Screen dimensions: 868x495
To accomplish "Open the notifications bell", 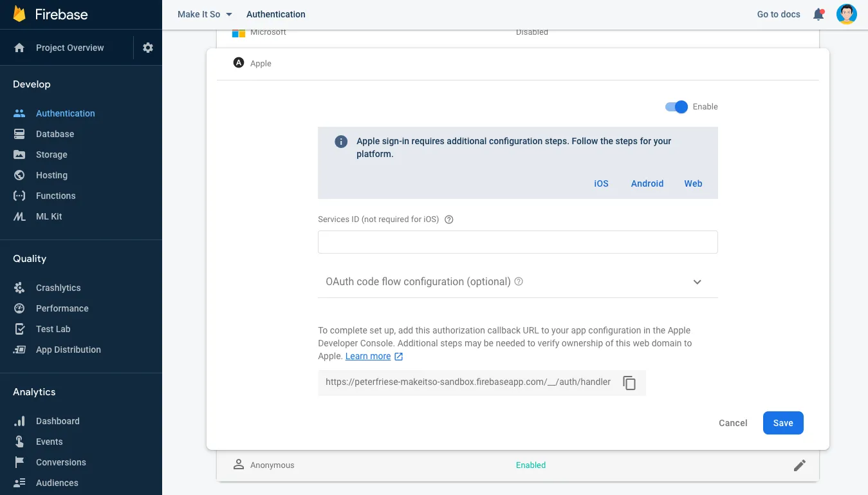I will [818, 14].
